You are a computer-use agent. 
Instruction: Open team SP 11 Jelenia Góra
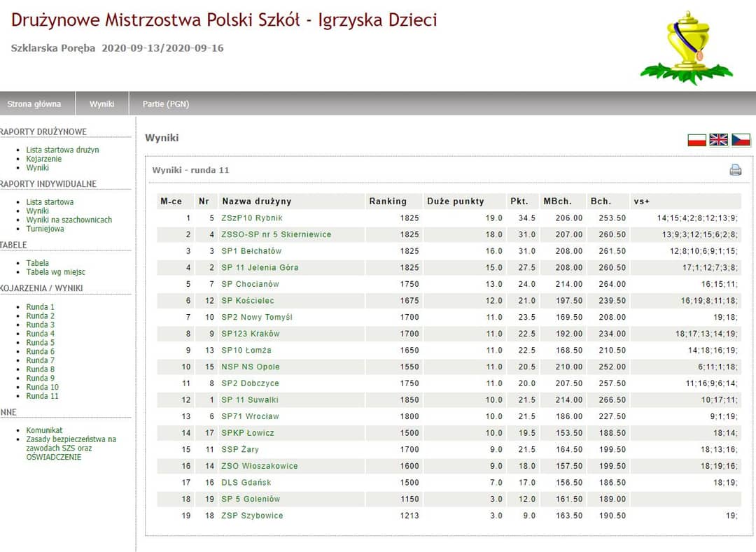click(260, 268)
